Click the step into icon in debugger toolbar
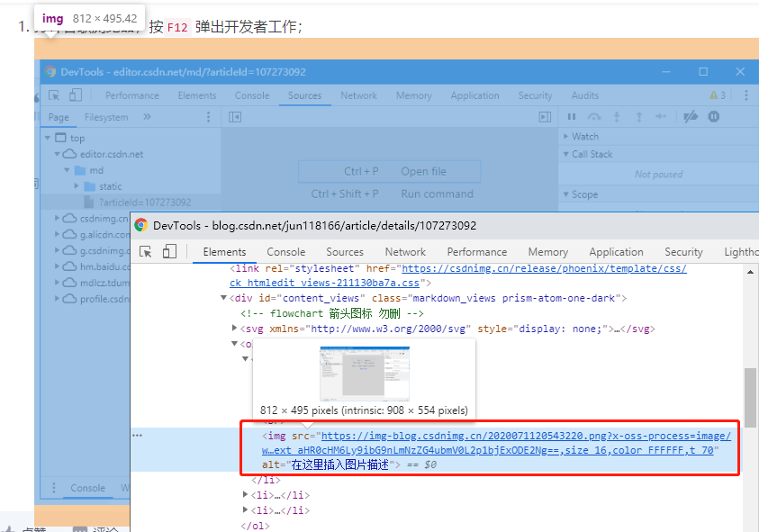 616,117
